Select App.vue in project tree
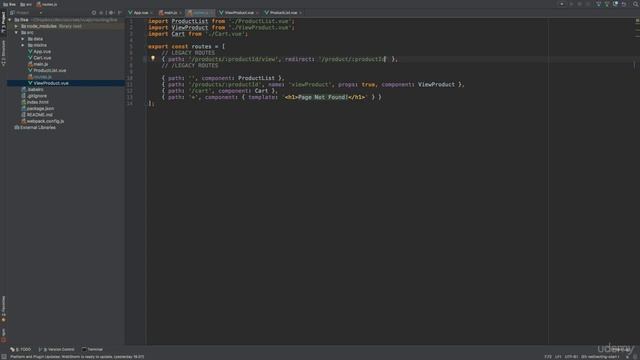Viewport: 640px width, 360px height. click(x=39, y=51)
